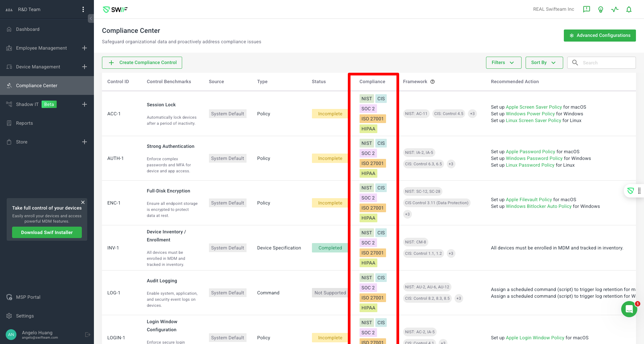Expand the Device Management submenu
This screenshot has width=644, height=344.
[x=85, y=67]
